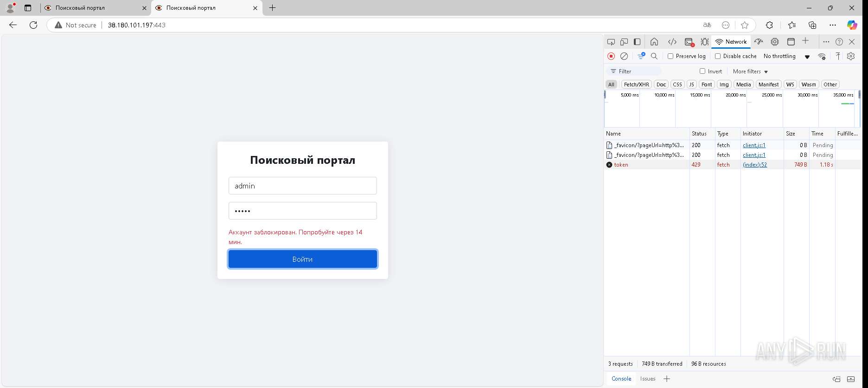Open the DevTools Welcome home icon

(654, 42)
